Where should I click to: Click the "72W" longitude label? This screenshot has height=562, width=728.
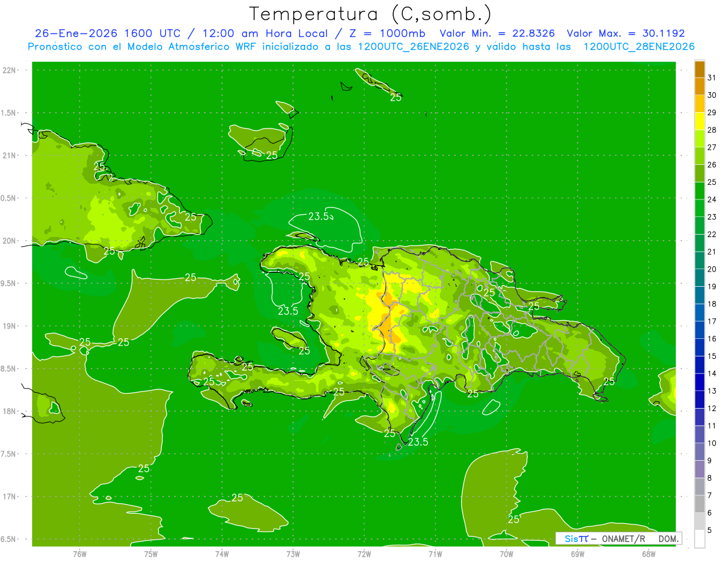click(x=364, y=554)
